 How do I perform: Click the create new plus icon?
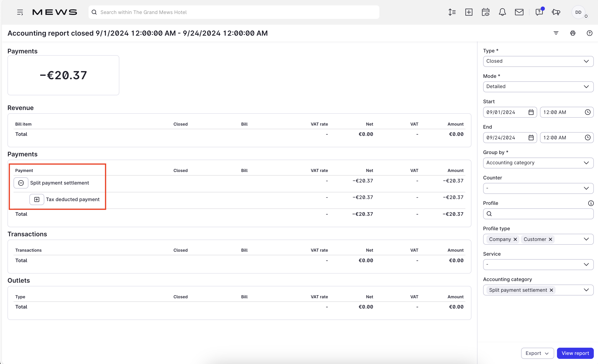coord(469,12)
